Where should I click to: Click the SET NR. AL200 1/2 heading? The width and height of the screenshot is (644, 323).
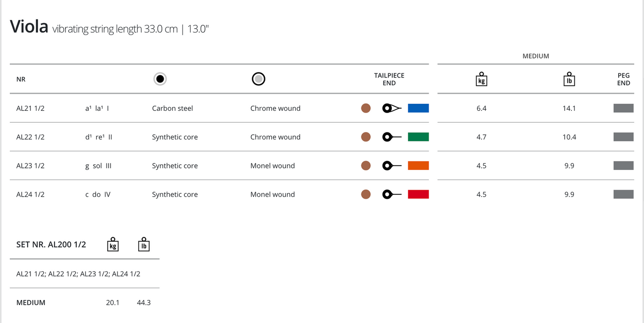(51, 245)
